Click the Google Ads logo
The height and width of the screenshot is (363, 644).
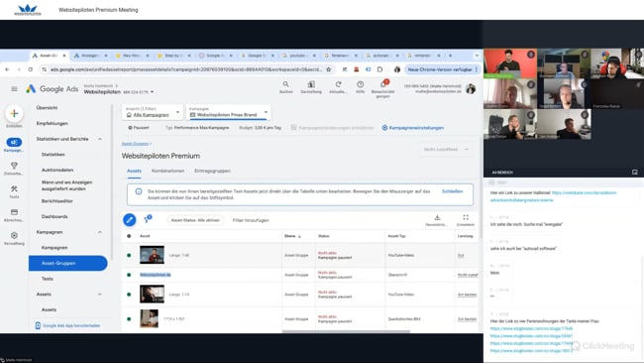click(x=53, y=89)
